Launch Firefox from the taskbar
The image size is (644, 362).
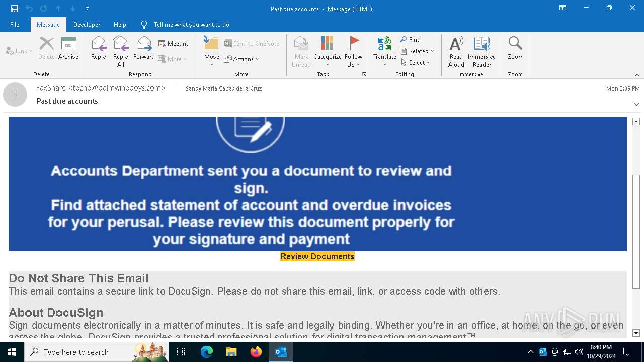pyautogui.click(x=256, y=352)
